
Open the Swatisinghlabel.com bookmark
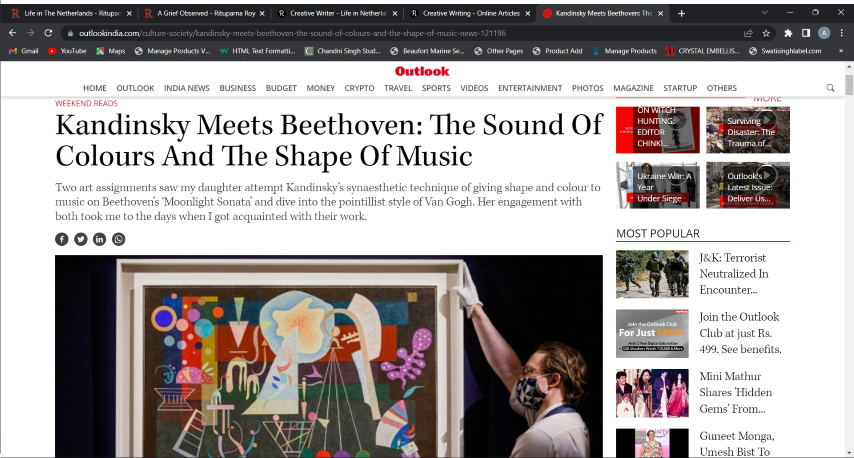coord(785,51)
